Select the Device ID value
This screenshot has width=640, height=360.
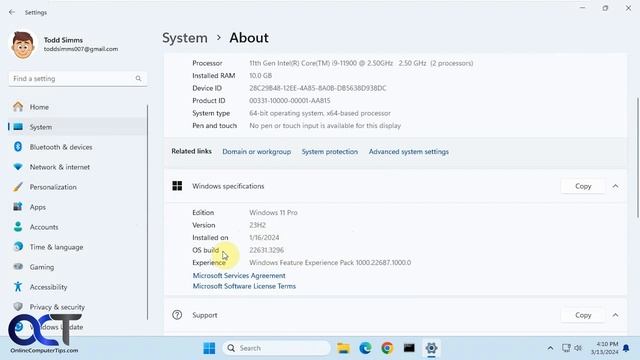(318, 88)
